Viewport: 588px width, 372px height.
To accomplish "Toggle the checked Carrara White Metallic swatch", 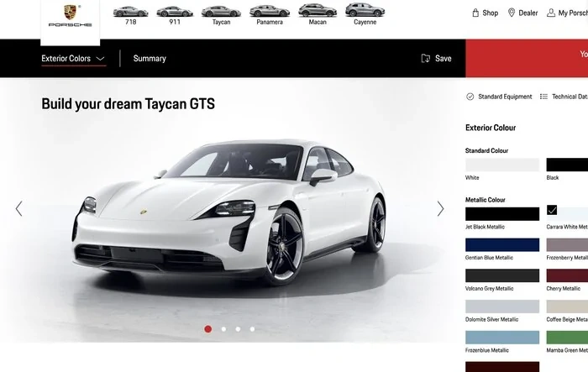I will 567,214.
